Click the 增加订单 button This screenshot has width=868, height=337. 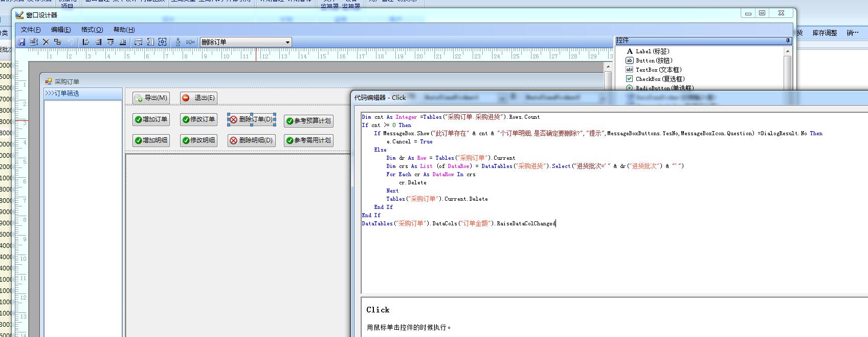tap(151, 119)
